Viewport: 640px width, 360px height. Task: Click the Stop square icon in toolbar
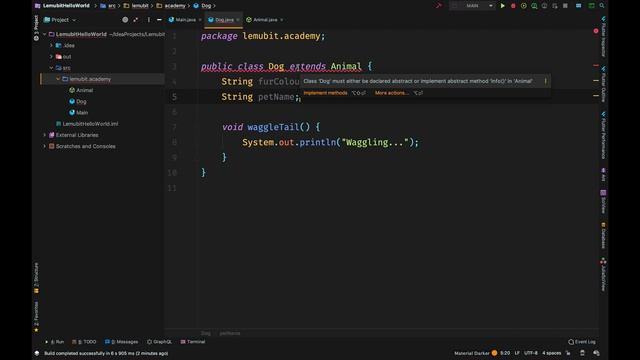pos(565,6)
